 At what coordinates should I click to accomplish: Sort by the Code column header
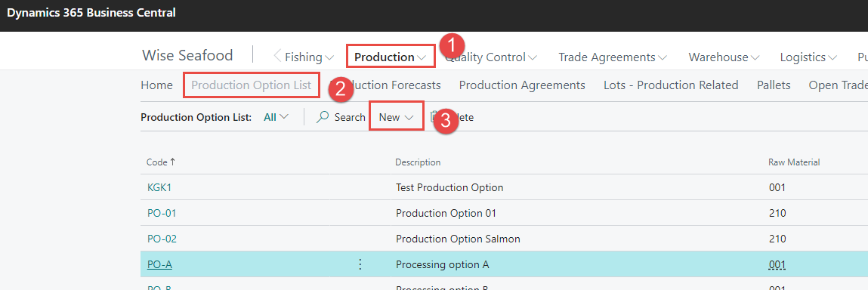pos(161,162)
